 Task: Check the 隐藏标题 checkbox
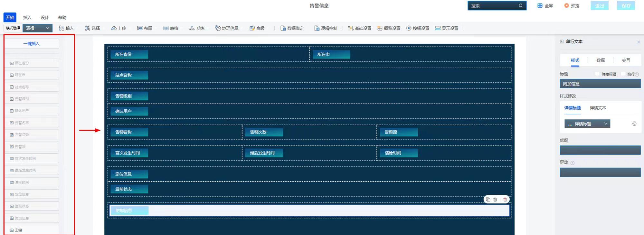pyautogui.click(x=597, y=74)
